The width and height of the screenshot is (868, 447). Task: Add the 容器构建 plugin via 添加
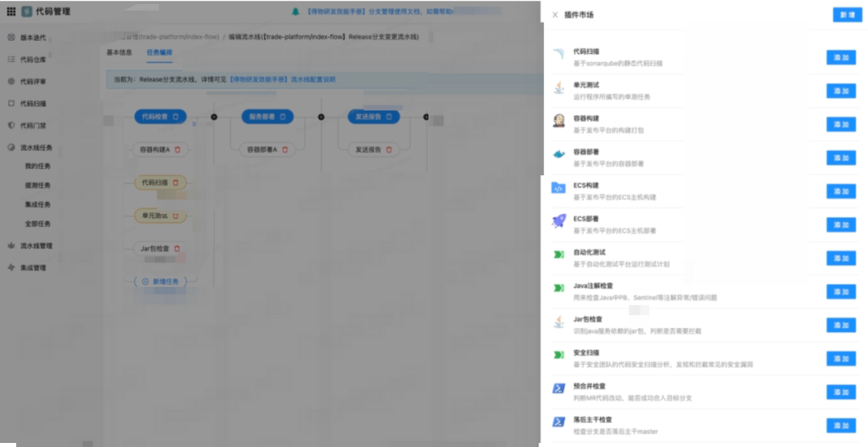point(841,125)
